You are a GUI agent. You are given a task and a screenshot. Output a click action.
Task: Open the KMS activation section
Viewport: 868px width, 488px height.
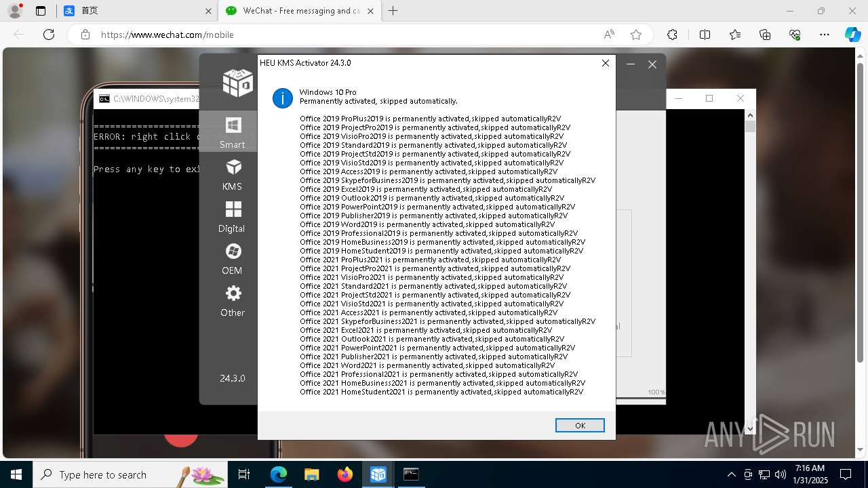[x=232, y=175]
